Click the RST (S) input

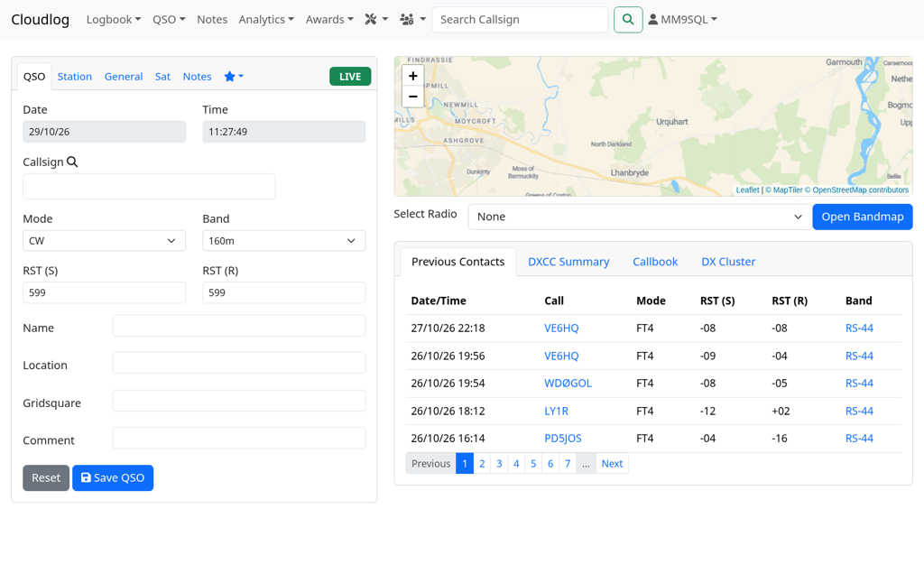[x=105, y=293]
